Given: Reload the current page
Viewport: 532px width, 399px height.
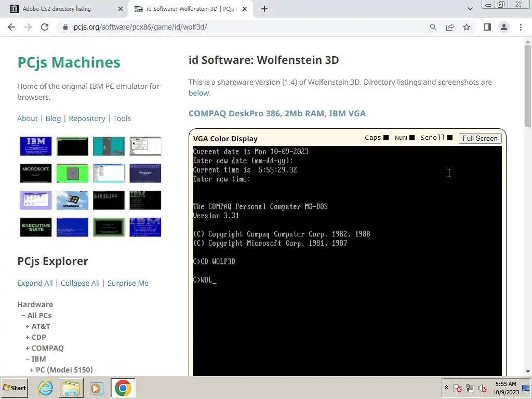Looking at the screenshot, I should pos(45,27).
